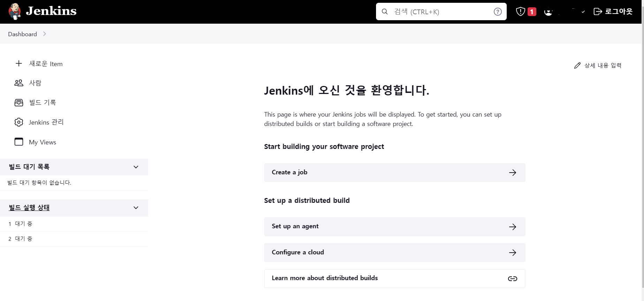This screenshot has height=301, width=644.
Task: Click the arrow on Set up an agent
Action: tap(513, 227)
